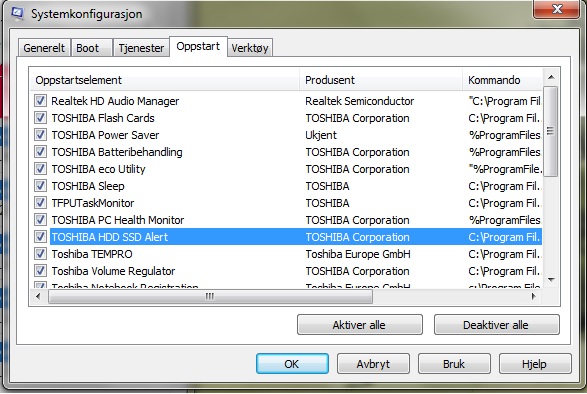Click the Systemkonfigurasjon title bar icon
Image resolution: width=587 pixels, height=394 pixels.
coord(17,13)
